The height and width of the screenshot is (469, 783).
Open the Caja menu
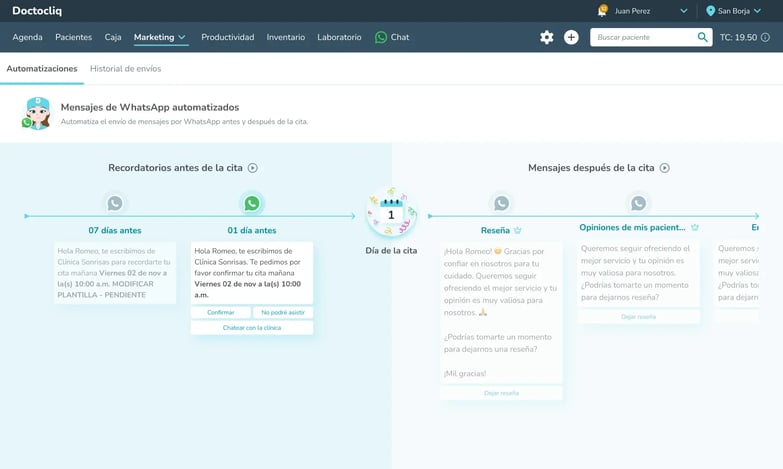113,37
